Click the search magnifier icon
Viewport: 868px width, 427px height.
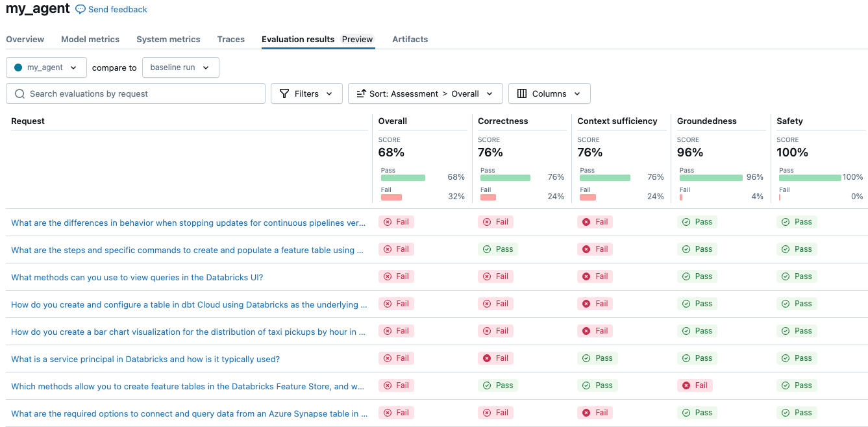point(19,93)
